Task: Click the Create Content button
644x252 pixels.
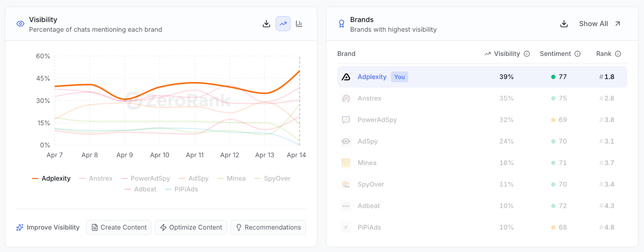Action: pyautogui.click(x=119, y=227)
